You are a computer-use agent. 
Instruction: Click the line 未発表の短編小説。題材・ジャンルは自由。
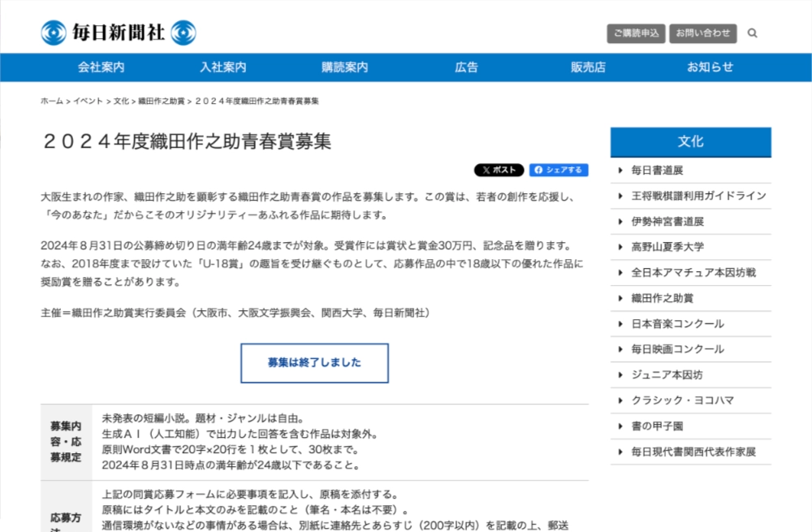click(x=203, y=418)
